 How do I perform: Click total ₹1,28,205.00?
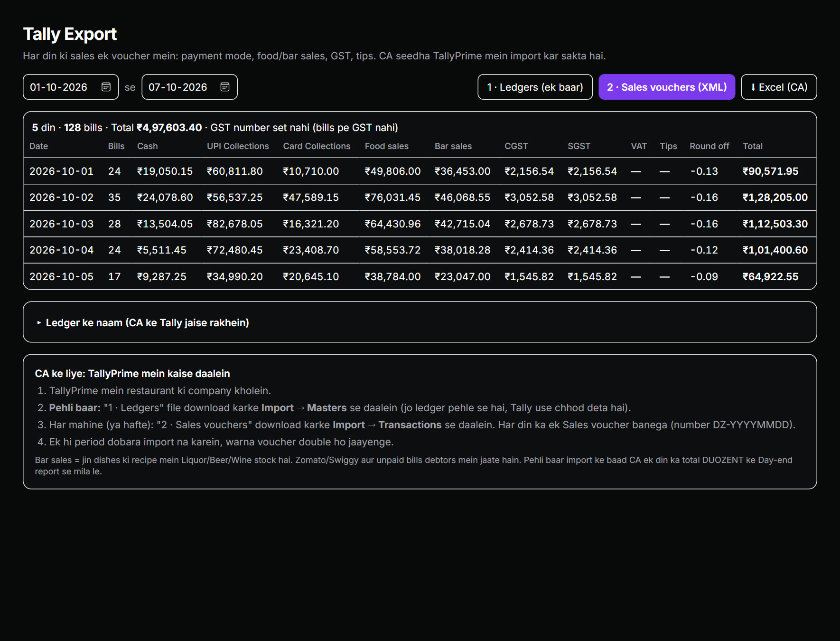pyautogui.click(x=775, y=197)
